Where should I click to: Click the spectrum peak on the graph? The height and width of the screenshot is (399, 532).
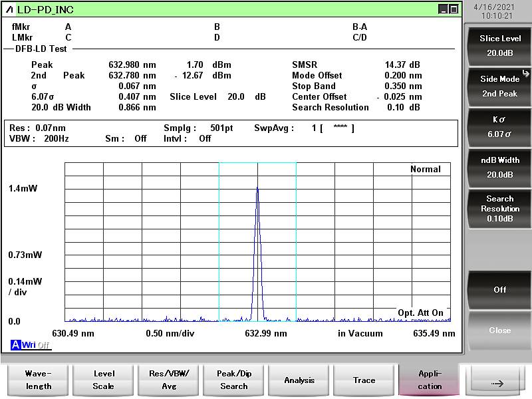[257, 188]
